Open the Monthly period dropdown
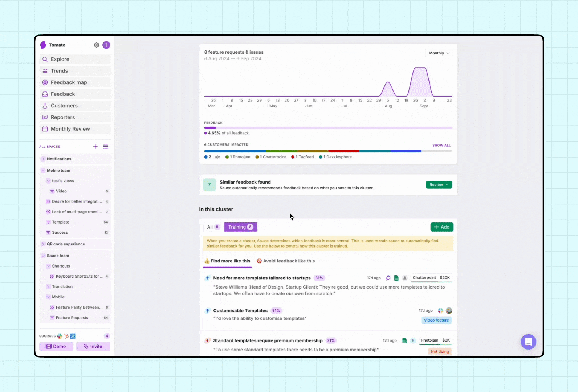The image size is (578, 392). pos(439,53)
